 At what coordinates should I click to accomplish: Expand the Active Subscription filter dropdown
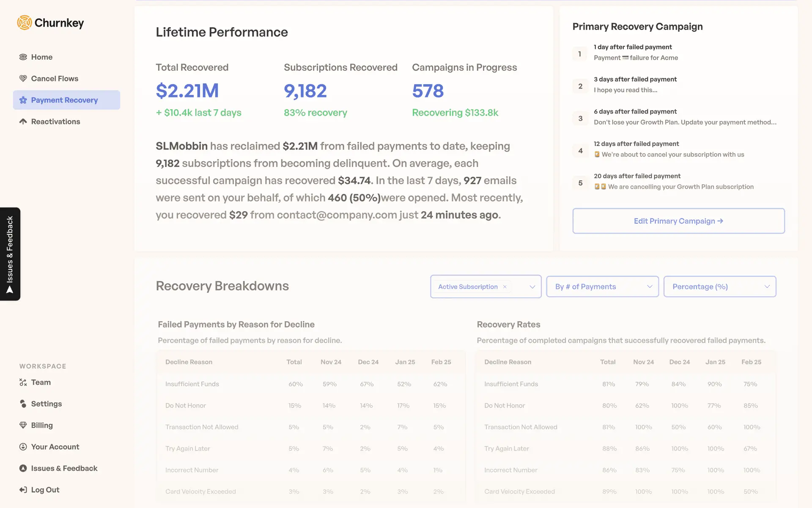point(532,287)
